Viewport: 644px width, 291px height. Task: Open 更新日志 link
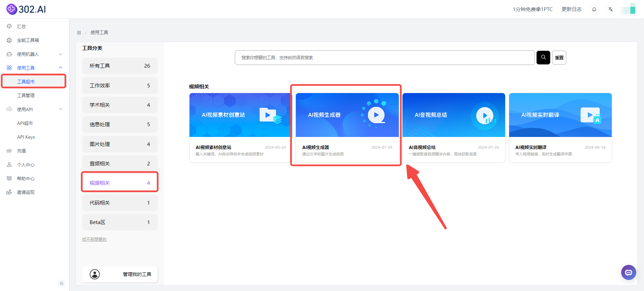[x=572, y=9]
